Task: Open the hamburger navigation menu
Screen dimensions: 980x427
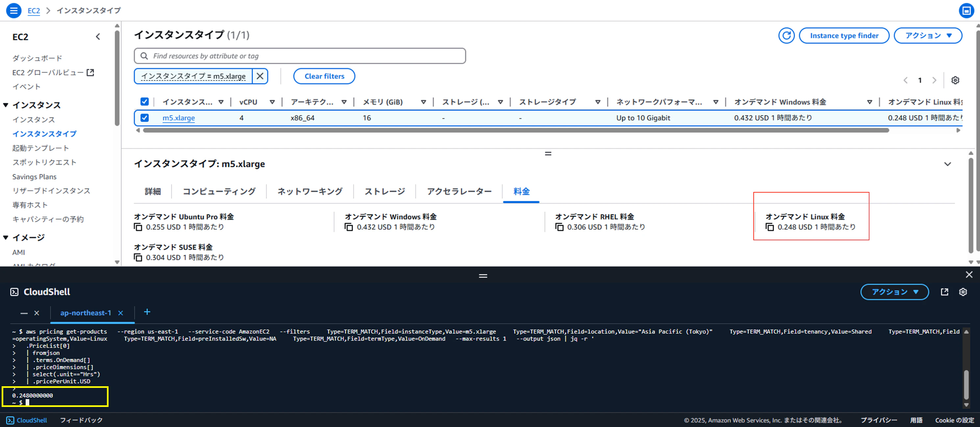Action: [x=13, y=10]
